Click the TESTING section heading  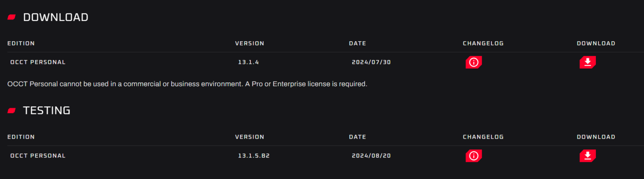click(47, 111)
